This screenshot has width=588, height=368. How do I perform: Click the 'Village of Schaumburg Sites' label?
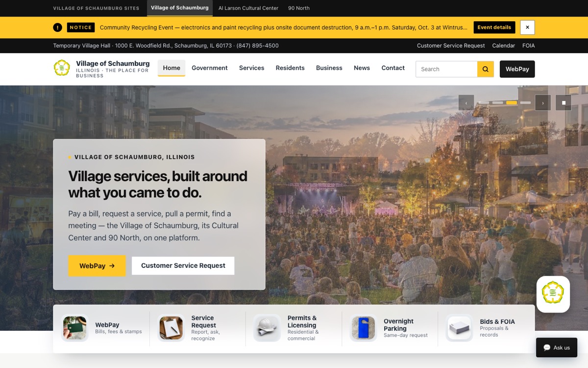pos(96,8)
